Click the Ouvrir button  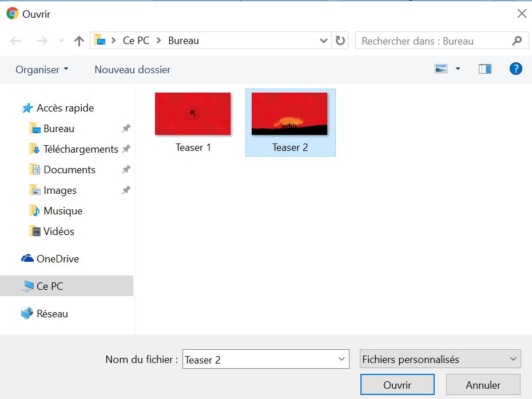tap(398, 385)
